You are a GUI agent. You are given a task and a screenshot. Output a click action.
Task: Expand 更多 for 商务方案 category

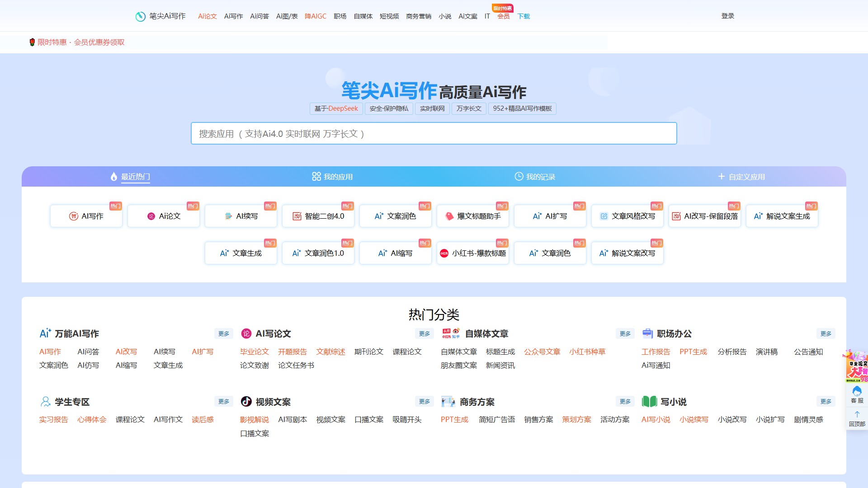click(625, 401)
